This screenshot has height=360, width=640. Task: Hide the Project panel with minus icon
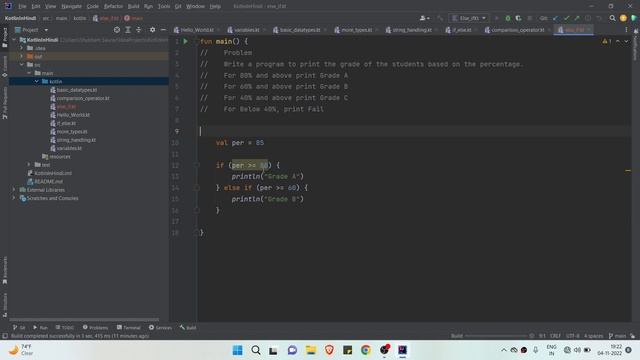pyautogui.click(x=163, y=30)
